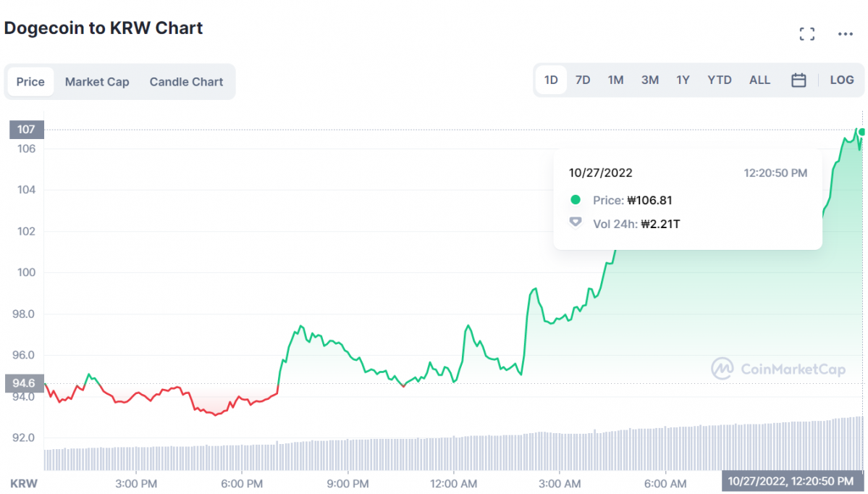Select the 3M time range
This screenshot has height=494, width=868.
tap(649, 80)
